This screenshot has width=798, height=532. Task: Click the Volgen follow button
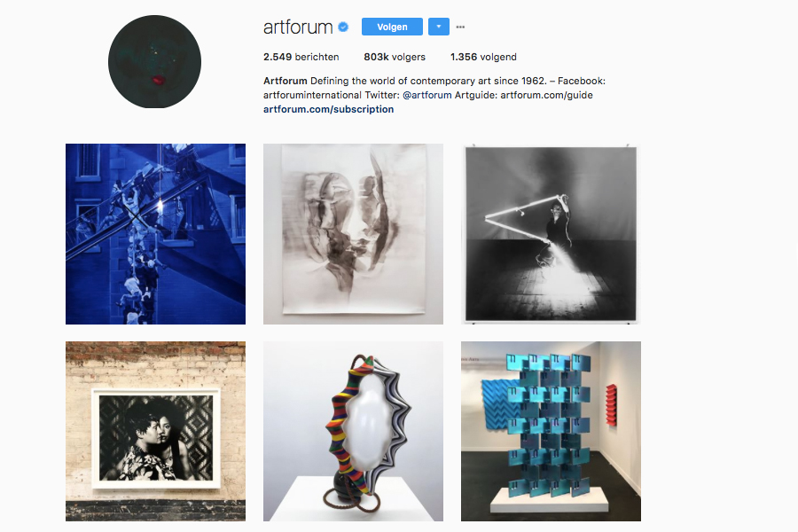[392, 27]
